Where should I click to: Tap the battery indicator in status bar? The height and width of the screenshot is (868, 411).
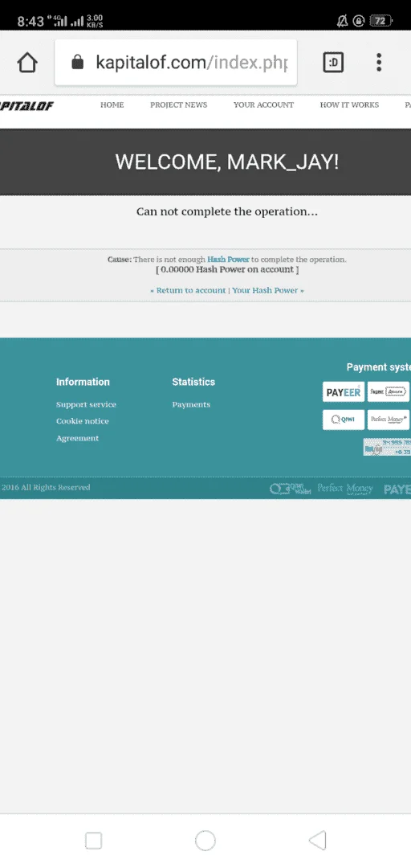click(380, 21)
